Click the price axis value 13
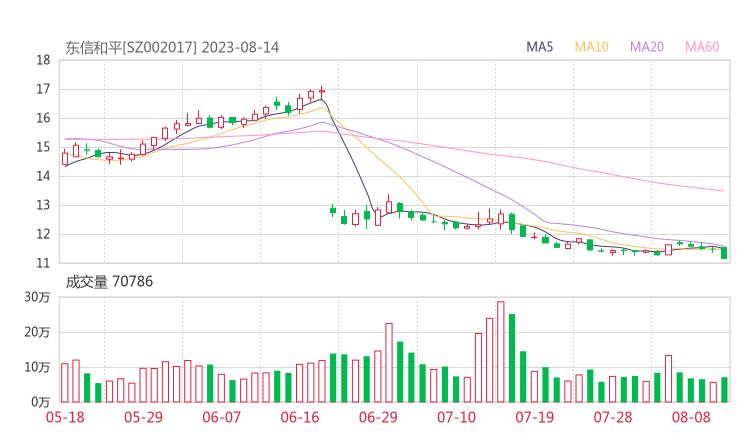The height and width of the screenshot is (440, 740). coord(43,205)
